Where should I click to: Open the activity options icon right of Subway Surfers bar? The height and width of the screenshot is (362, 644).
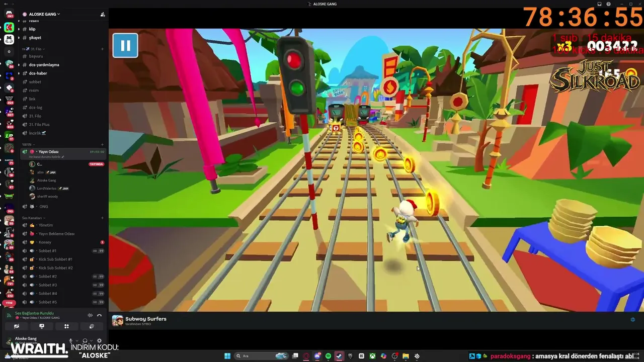[633, 320]
